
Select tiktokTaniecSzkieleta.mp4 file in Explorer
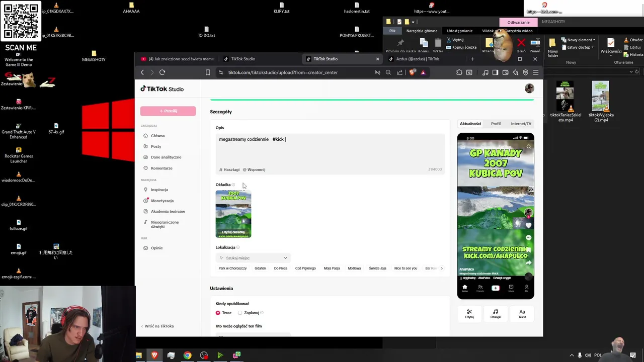565,102
